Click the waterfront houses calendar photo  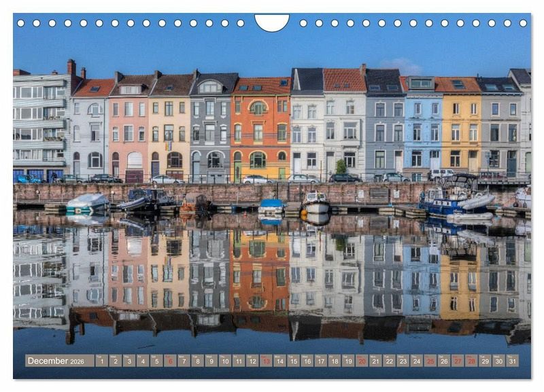[x=272, y=196]
